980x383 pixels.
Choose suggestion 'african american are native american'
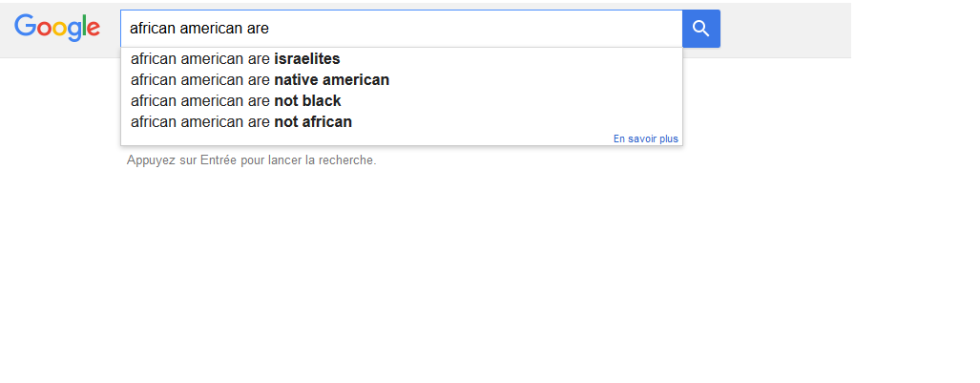(401, 80)
